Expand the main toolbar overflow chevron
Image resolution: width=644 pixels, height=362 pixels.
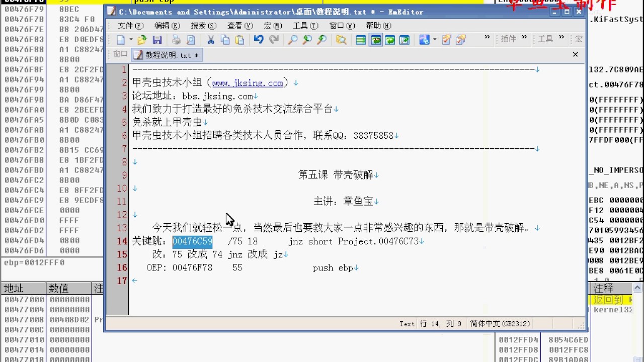[487, 37]
